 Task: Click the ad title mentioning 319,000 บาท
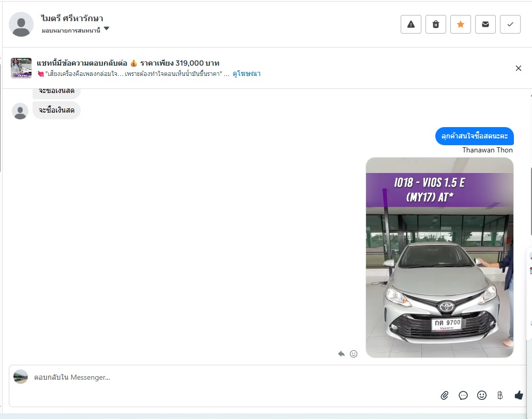128,63
